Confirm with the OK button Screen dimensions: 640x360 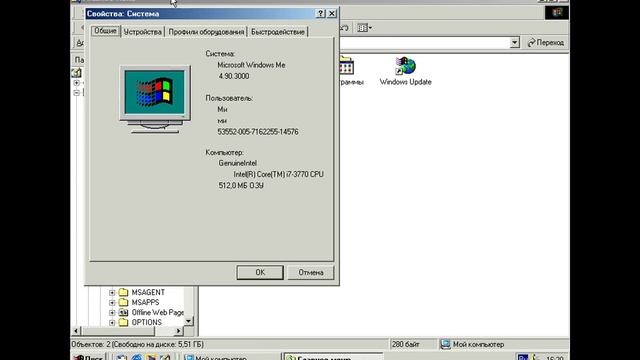click(260, 272)
